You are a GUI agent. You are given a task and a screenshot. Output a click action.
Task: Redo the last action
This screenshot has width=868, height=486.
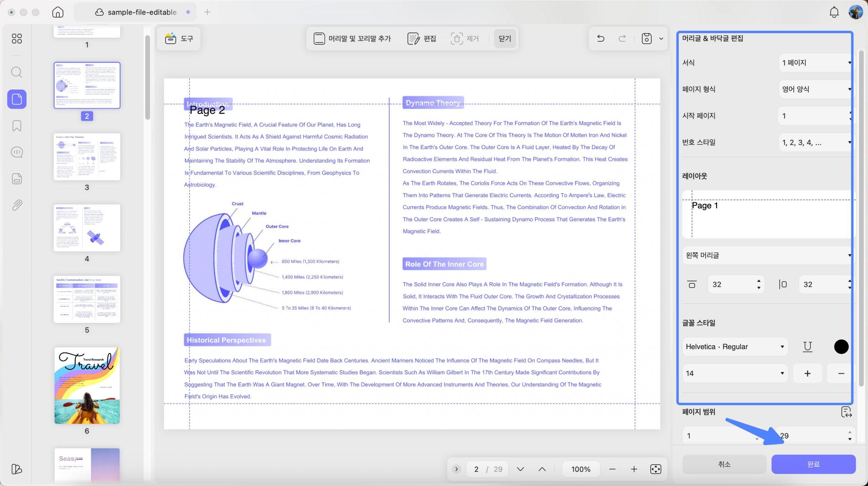pyautogui.click(x=622, y=39)
